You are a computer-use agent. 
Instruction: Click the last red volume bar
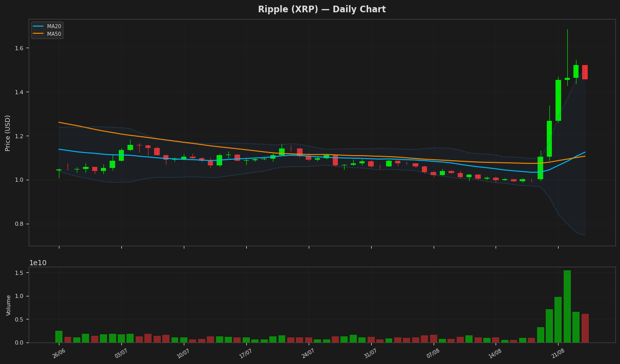[585, 328]
